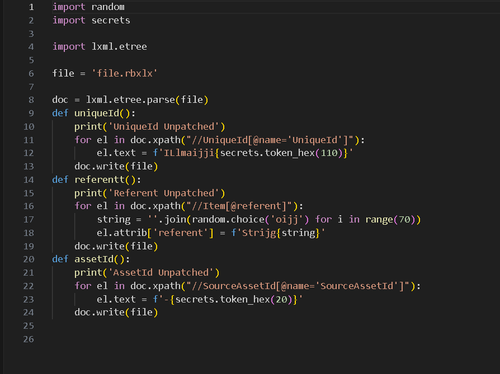Viewport: 500px width, 374px height.
Task: Click line number 1 in gutter
Action: tap(31, 7)
